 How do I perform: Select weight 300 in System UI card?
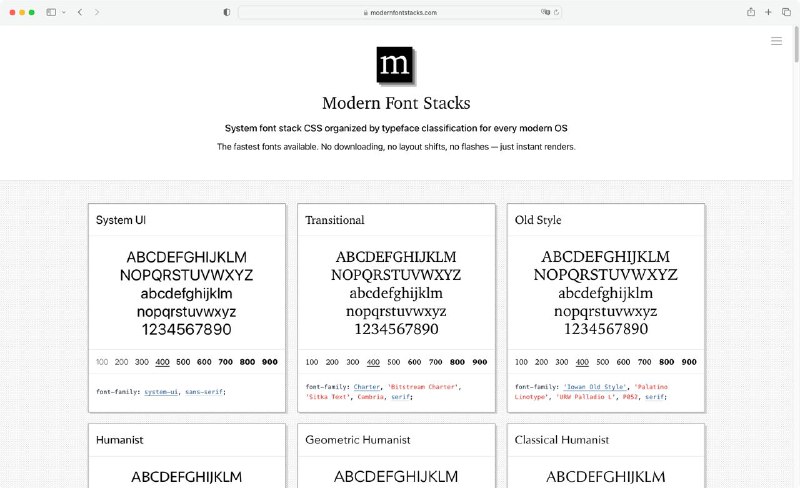[142, 362]
